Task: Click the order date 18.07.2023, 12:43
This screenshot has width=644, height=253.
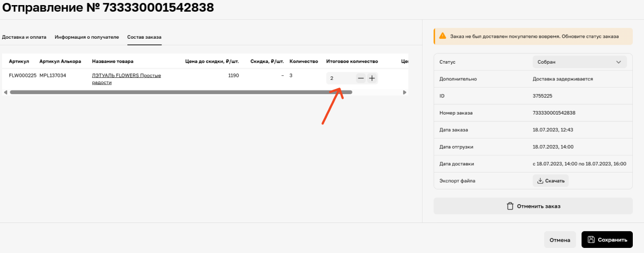Action: coord(553,130)
